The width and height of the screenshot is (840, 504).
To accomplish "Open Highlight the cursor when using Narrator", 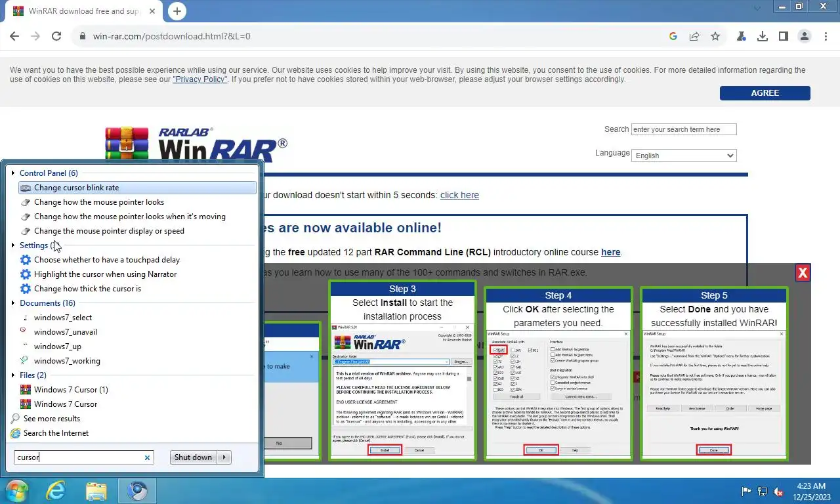I will [137, 274].
